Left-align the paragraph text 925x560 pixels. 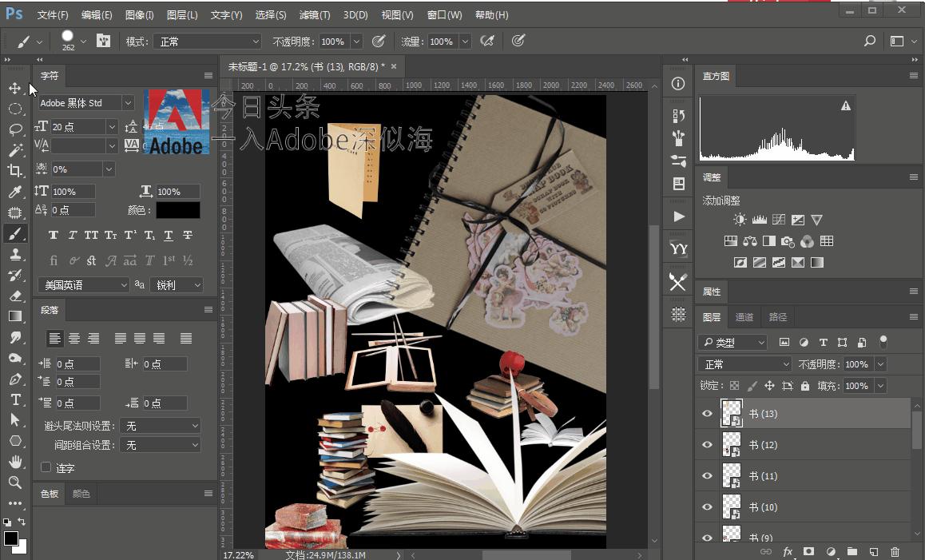pyautogui.click(x=54, y=339)
